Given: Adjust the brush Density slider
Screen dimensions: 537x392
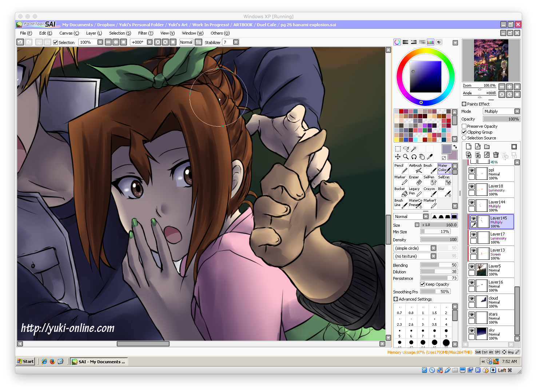Looking at the screenshot, I should (439, 239).
